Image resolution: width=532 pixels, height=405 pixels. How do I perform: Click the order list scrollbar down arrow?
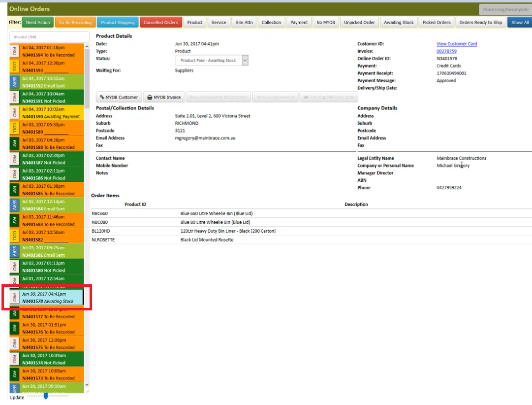click(87, 385)
